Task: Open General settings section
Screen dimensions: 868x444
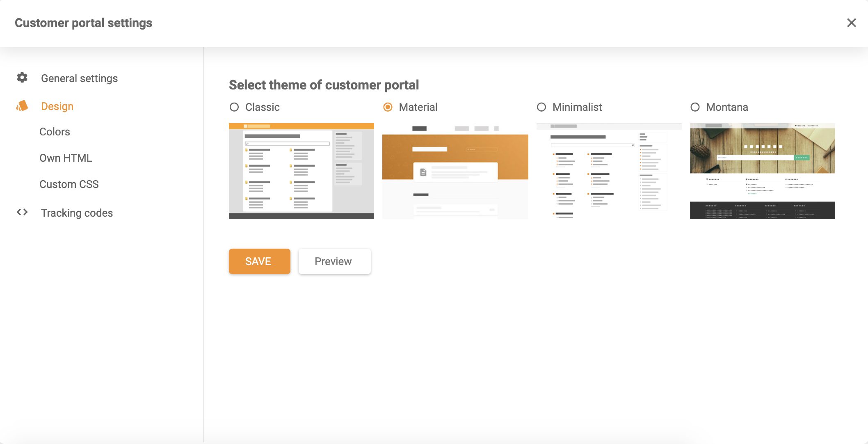Action: coord(79,78)
